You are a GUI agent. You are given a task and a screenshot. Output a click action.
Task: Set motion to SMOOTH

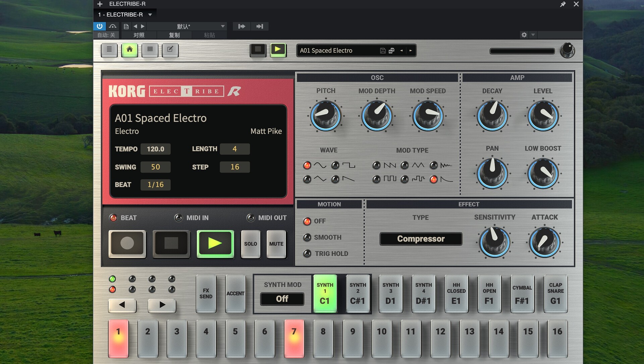point(307,237)
